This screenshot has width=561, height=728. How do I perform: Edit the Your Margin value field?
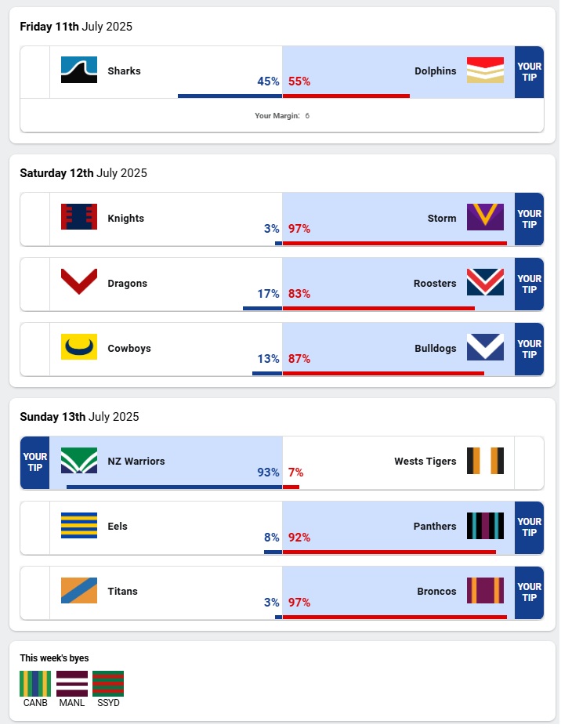pos(308,116)
